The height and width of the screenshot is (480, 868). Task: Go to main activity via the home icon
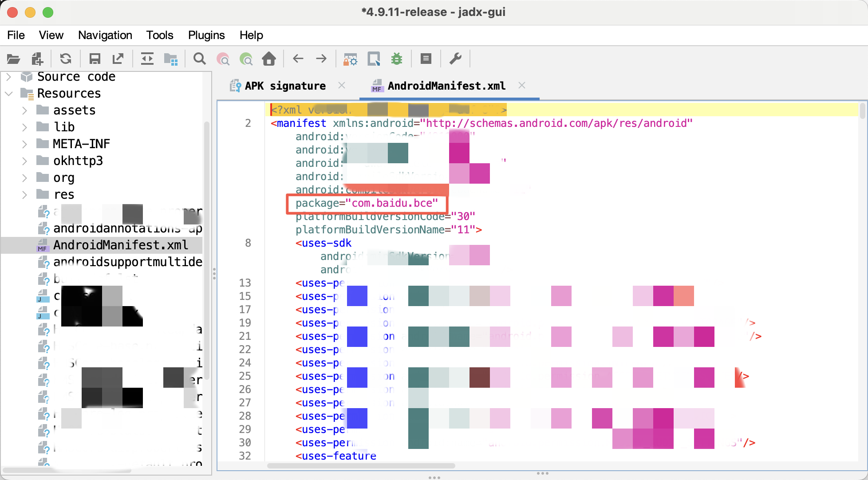[x=269, y=59]
